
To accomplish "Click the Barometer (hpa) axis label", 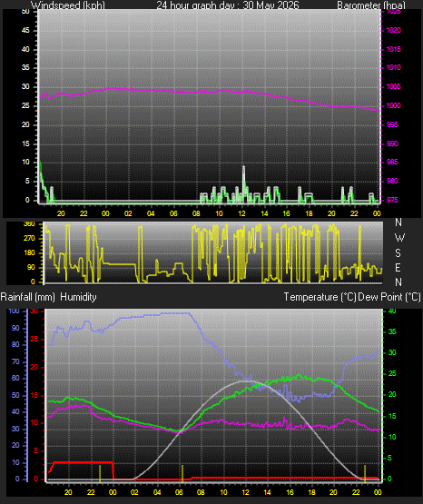I will 371,5.
